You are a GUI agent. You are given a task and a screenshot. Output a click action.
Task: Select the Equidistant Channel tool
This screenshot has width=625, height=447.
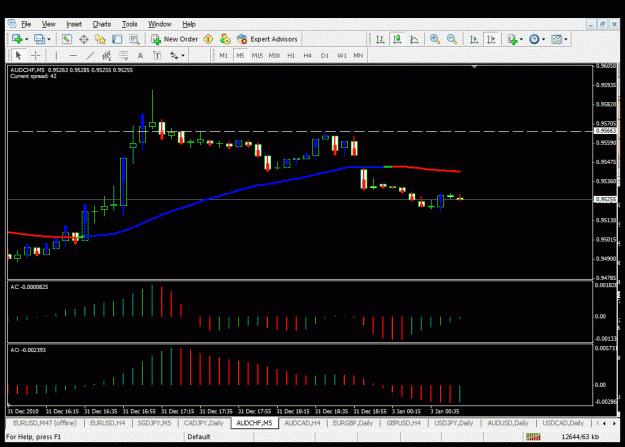[x=106, y=55]
